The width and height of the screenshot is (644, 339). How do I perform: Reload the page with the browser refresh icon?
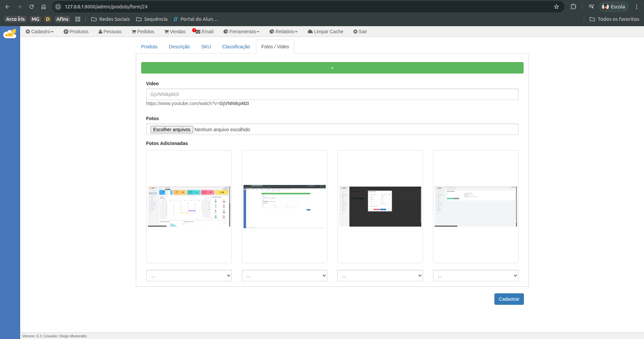pos(32,7)
